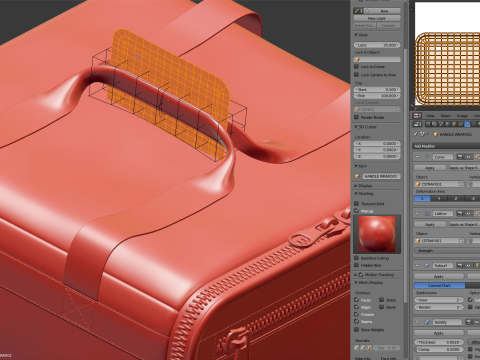Enable Textured Solid checkbox
Screen dimensions: 480x360
click(x=356, y=203)
